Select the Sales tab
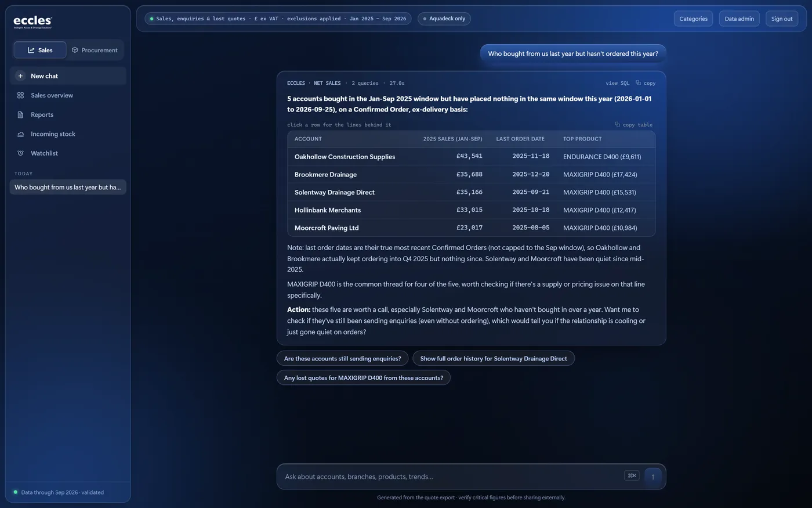 pyautogui.click(x=40, y=51)
